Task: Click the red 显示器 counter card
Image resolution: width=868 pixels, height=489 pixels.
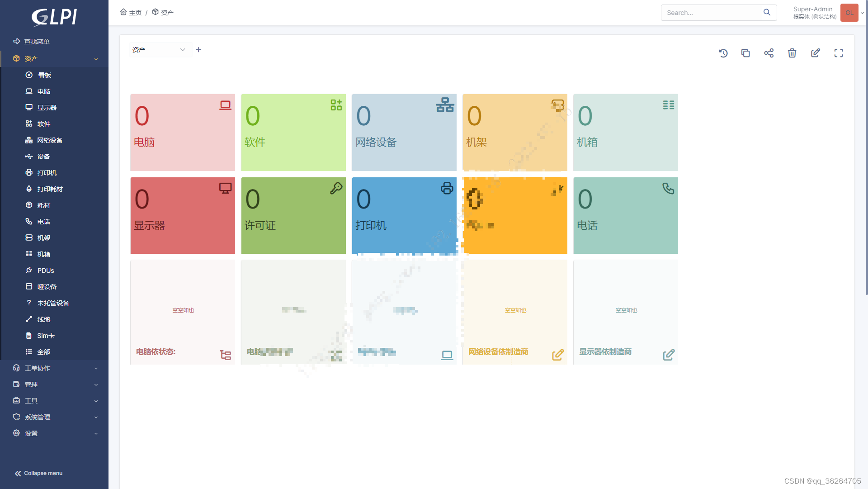Action: (183, 215)
